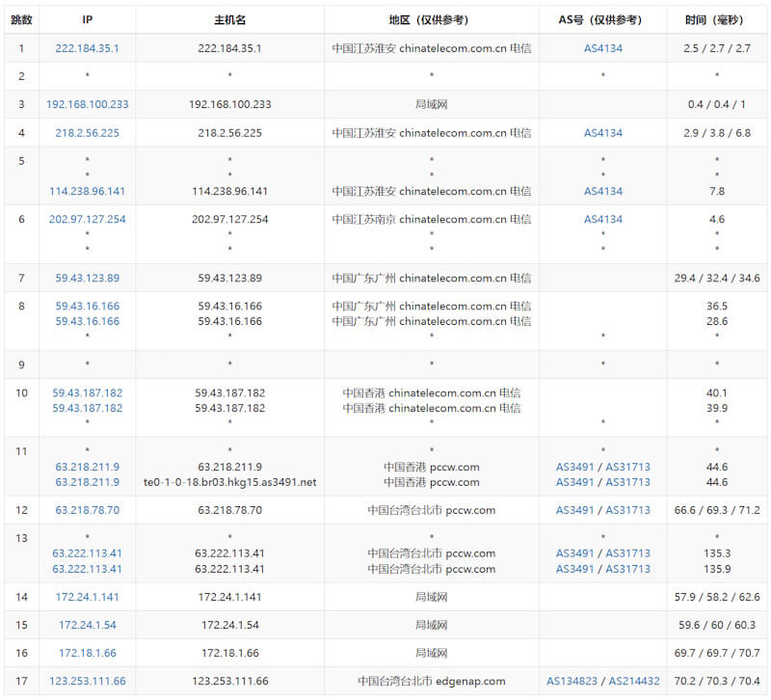Click AS31713 link in hop 12 row
Image resolution: width=771 pixels, height=700 pixels.
(x=628, y=510)
